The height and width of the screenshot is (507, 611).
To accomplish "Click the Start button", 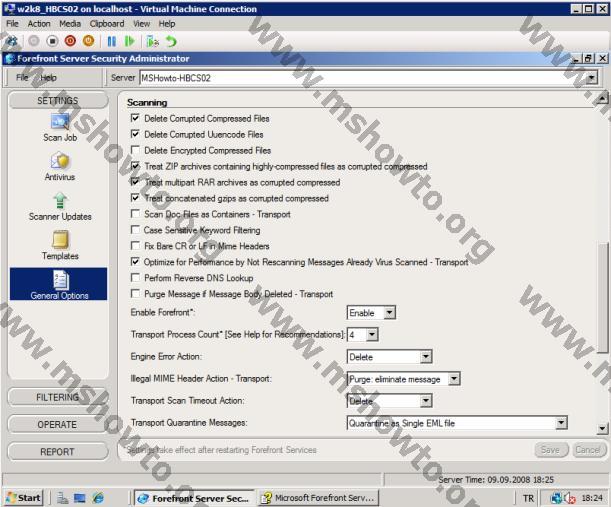I will coord(23,498).
